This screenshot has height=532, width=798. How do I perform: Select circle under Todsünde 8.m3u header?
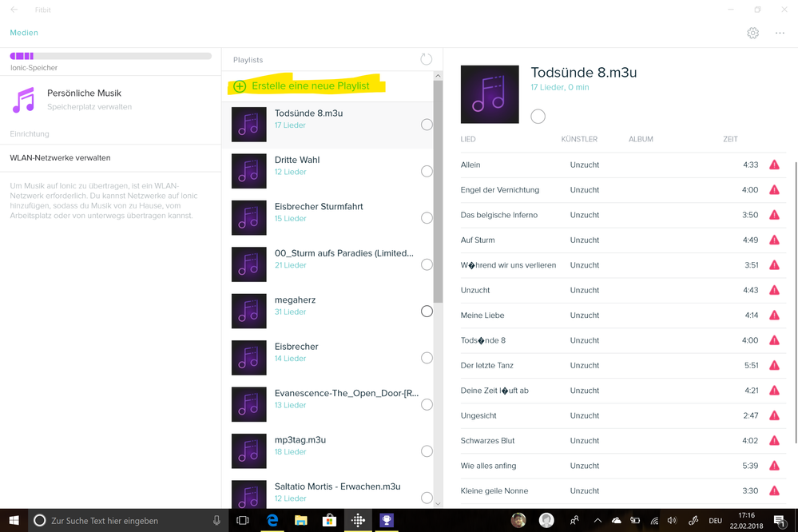coord(538,117)
